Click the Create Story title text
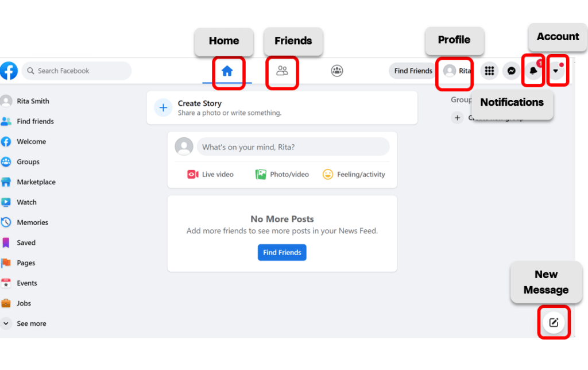The width and height of the screenshot is (588, 370). [199, 103]
